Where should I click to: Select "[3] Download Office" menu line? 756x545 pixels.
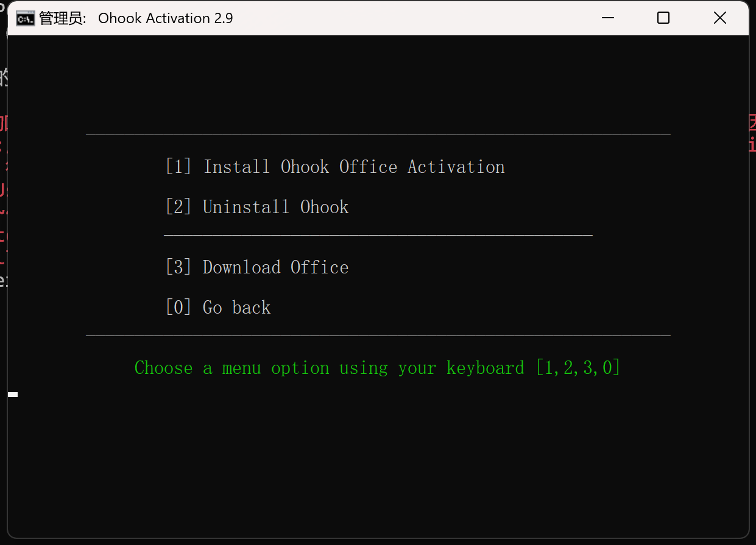point(257,267)
